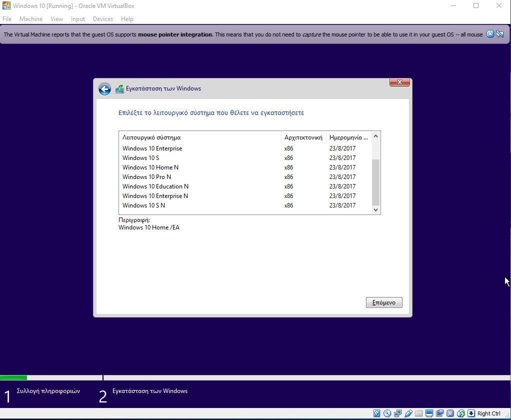The height and width of the screenshot is (420, 511).
Task: Select Windows 10 Education N row
Action: (x=245, y=186)
